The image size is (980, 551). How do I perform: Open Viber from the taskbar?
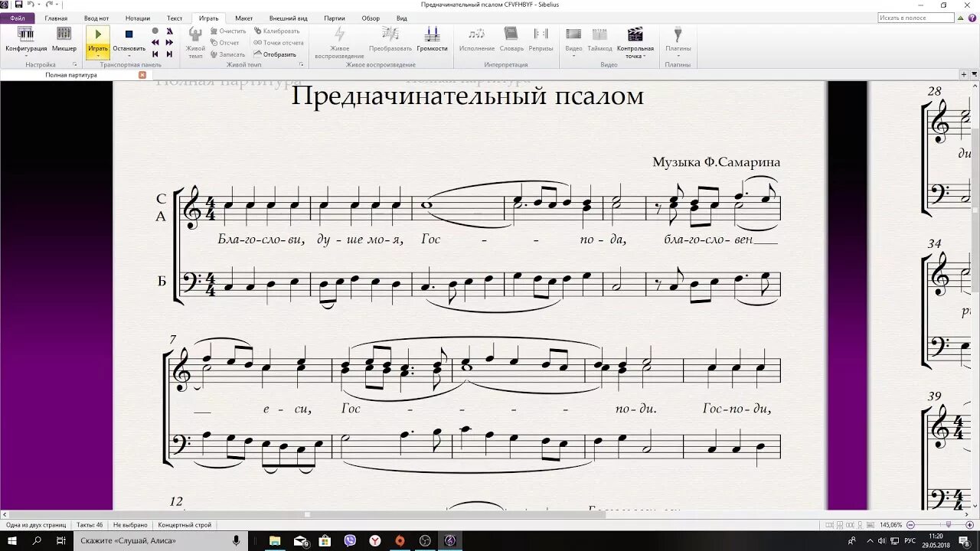tap(350, 541)
